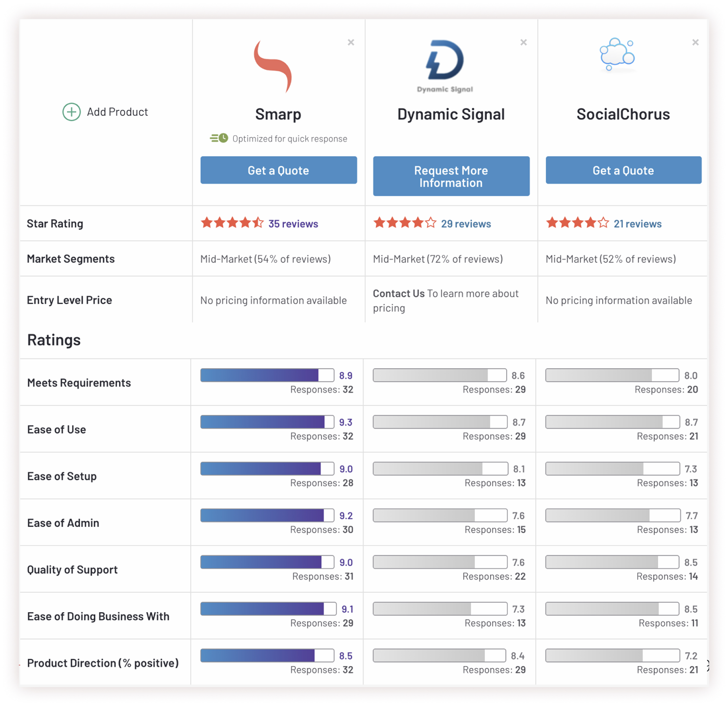
Task: Click Dynamic Signal's Quality of Support bar
Action: pos(440,563)
